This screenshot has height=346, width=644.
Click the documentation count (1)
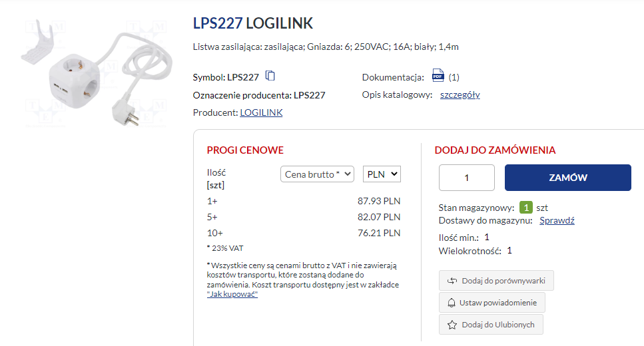tap(454, 77)
